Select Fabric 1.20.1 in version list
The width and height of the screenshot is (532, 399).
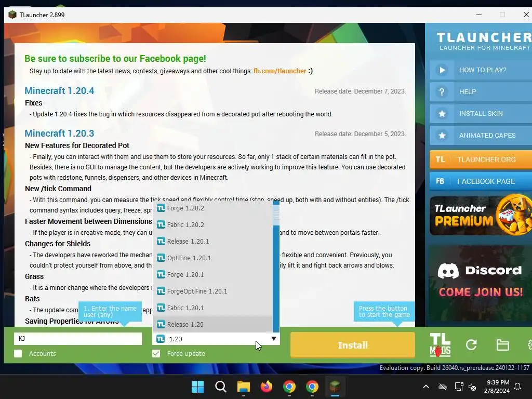212,308
